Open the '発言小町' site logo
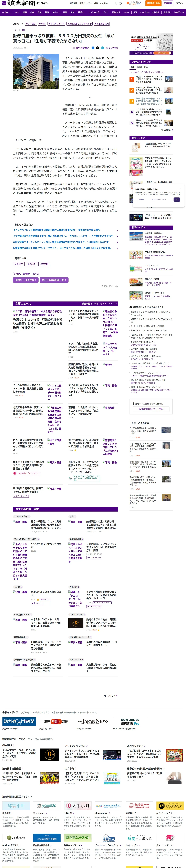186x868 pixels. 16,806
